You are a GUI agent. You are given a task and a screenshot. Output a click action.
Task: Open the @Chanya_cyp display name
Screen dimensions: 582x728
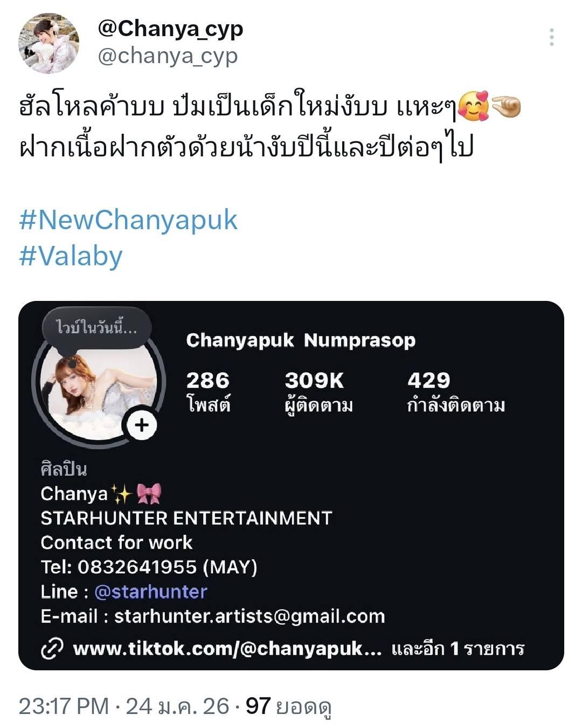170,29
